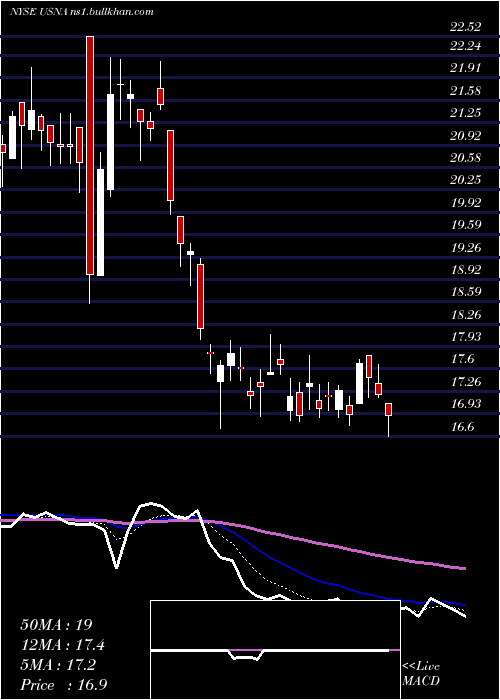The image size is (500, 700).
Task: Click the 20.58 price axis label
Action: click(466, 158)
